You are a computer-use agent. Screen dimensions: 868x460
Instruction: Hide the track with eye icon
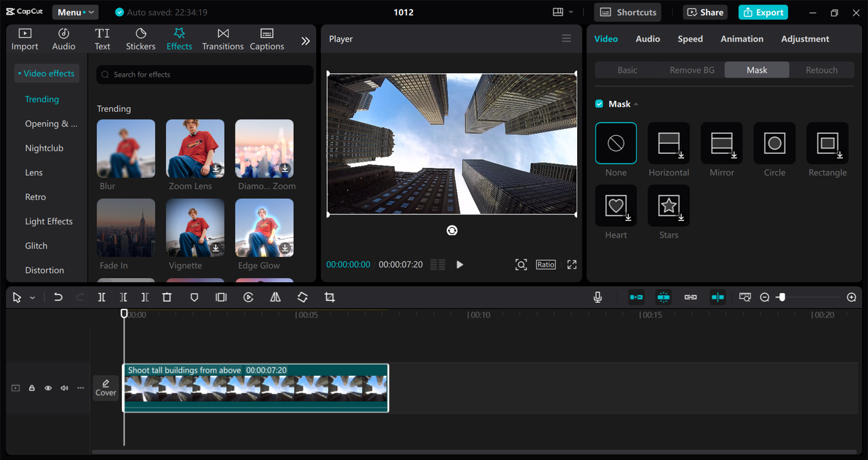click(x=48, y=388)
